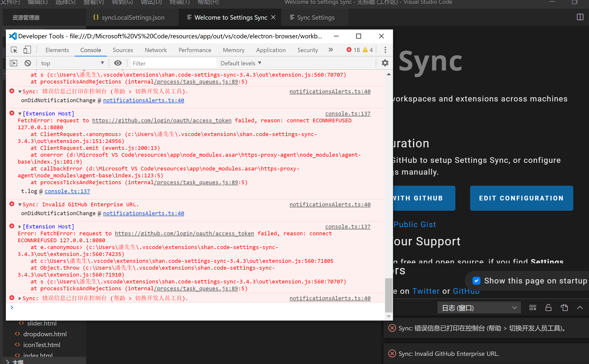
Task: Maximize panel with the upward chevron icon
Action: [x=580, y=308]
